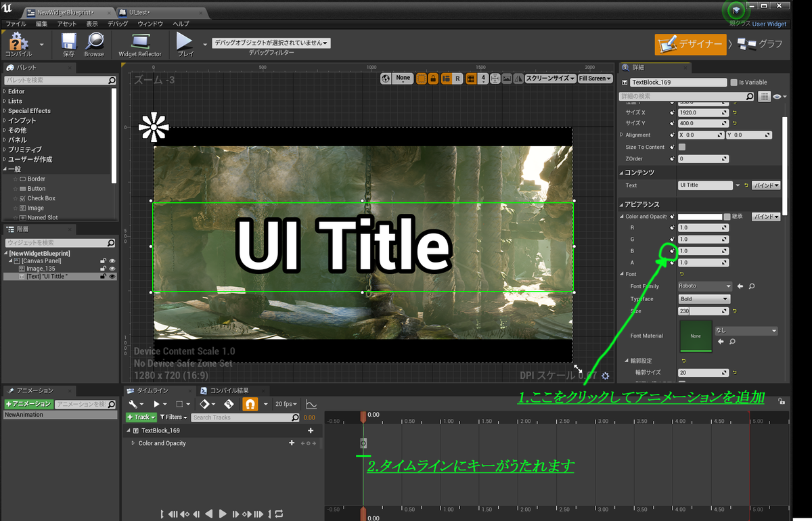
Task: Expand the Color and Opacity track
Action: pos(133,443)
